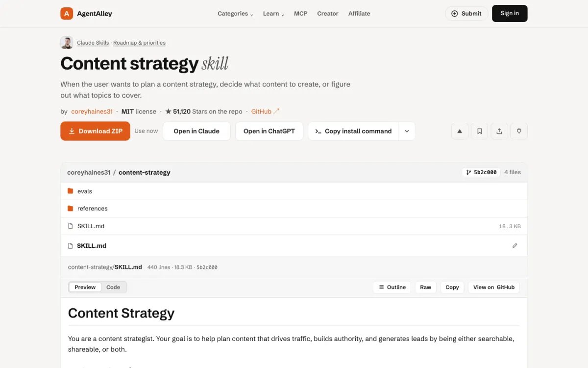Image resolution: width=588 pixels, height=368 pixels.
Task: Share via the upload arrow icon
Action: [x=499, y=131]
